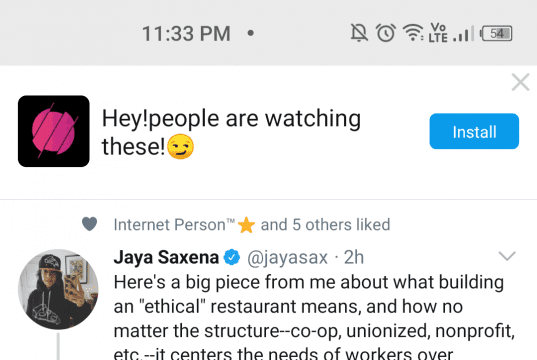The width and height of the screenshot is (537, 360).
Task: Dismiss the ad with the X icon
Action: pos(520,82)
